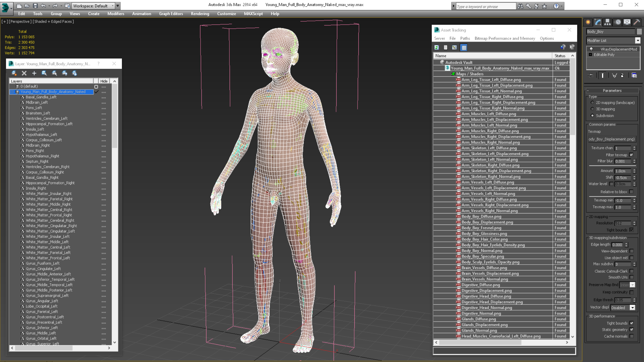Click Pin Stack icon under modifier stack
This screenshot has height=362, width=644.
pyautogui.click(x=591, y=75)
